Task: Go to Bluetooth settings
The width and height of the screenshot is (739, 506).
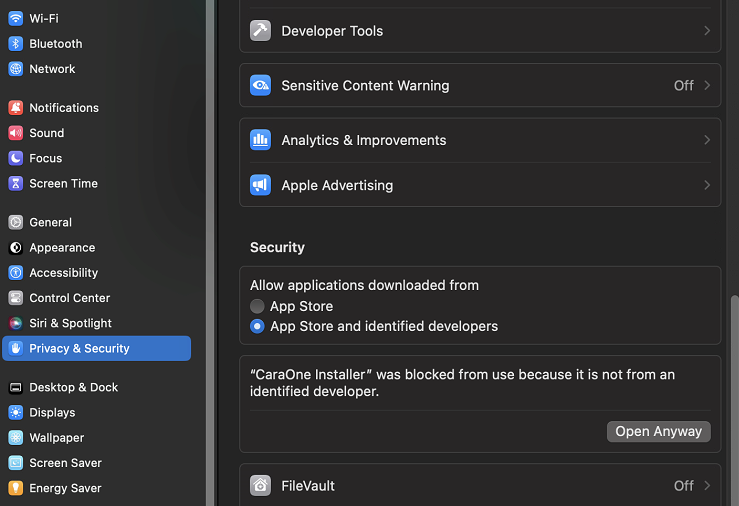Action: point(96,44)
